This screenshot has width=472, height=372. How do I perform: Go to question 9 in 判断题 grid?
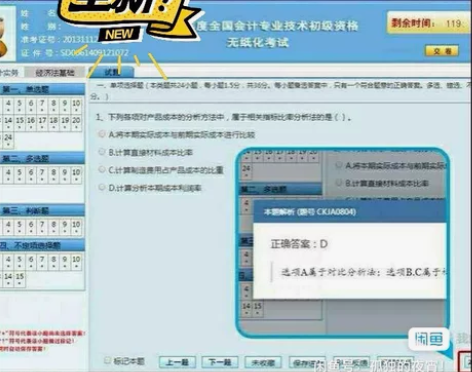click(x=65, y=227)
